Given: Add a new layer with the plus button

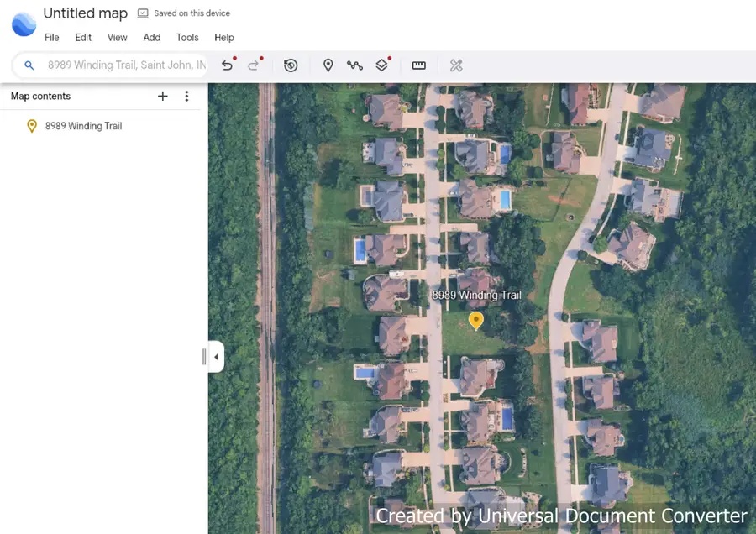Looking at the screenshot, I should point(162,96).
